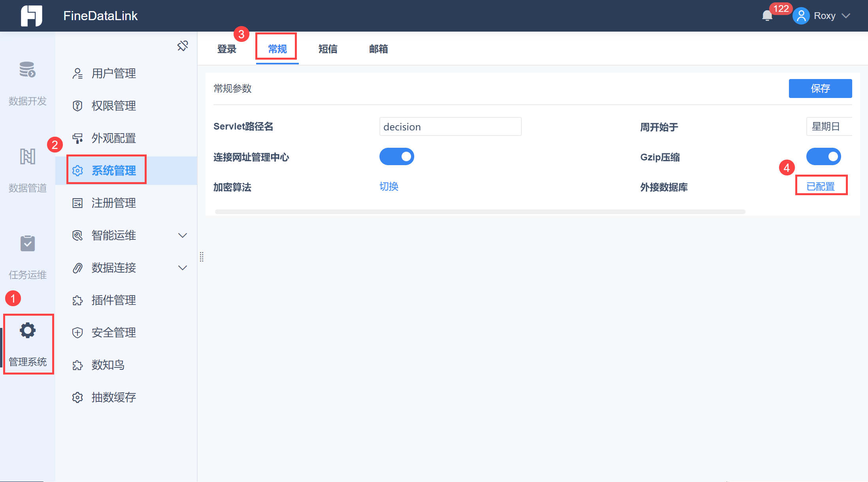Switch to the 邮箱 tab
The height and width of the screenshot is (482, 868).
point(378,49)
